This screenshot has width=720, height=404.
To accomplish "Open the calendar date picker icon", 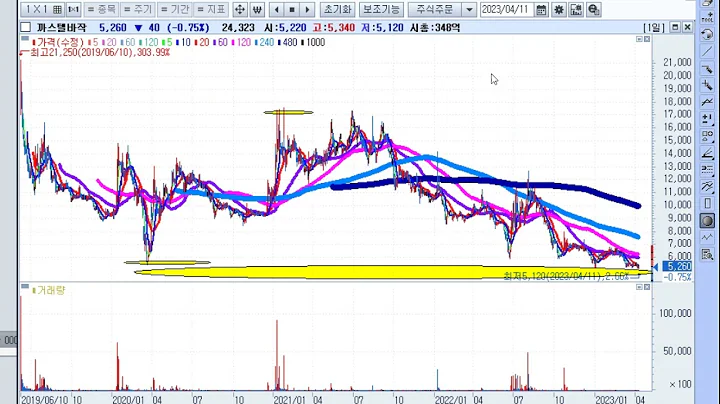I will click(541, 10).
